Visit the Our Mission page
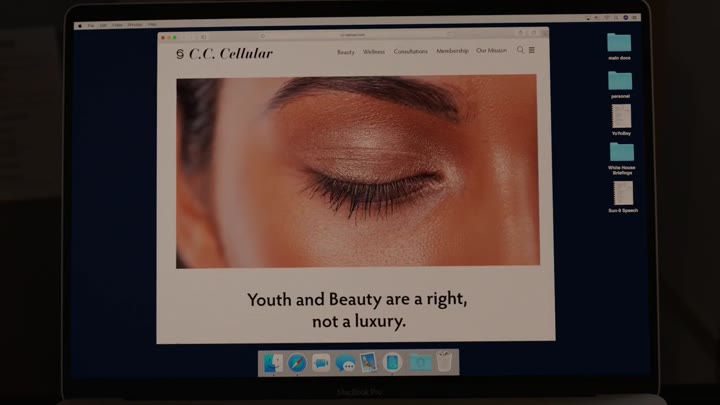720x405 pixels. point(491,51)
